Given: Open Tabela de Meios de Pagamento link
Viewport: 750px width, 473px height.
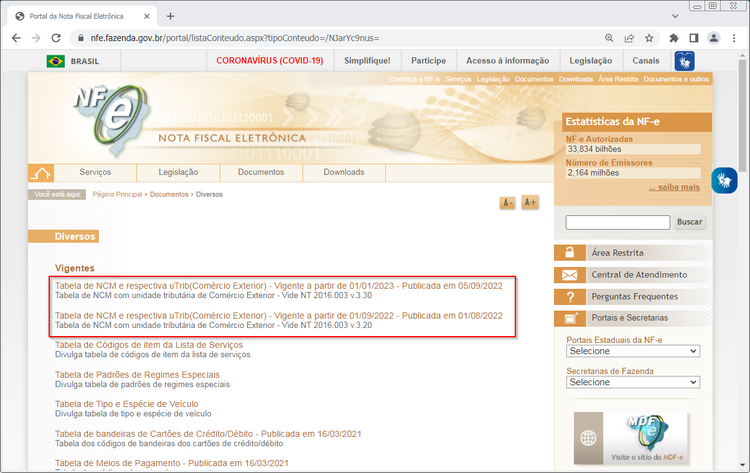Looking at the screenshot, I should pos(172,463).
